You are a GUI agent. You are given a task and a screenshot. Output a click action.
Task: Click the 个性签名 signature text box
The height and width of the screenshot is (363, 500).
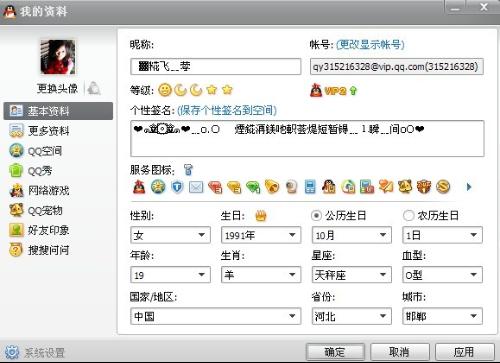307,138
